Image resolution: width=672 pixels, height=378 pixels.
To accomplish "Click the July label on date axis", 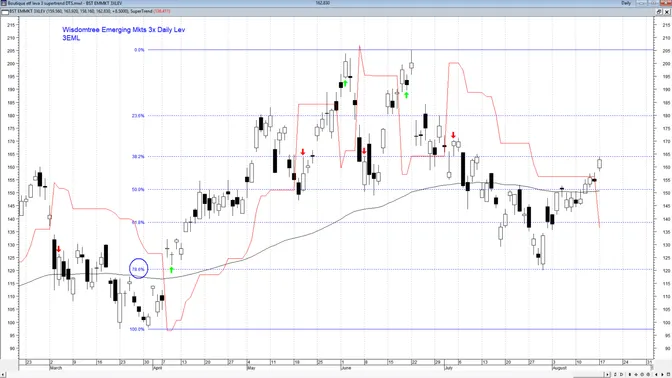I will click(448, 368).
